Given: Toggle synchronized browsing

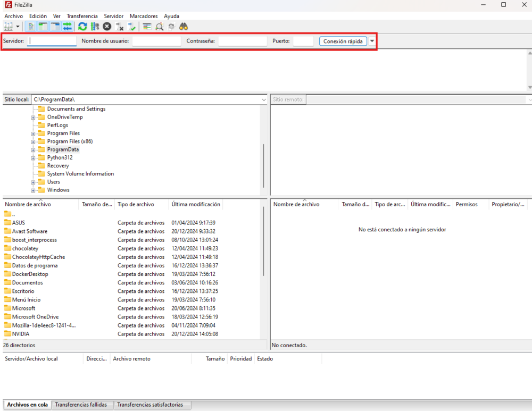Looking at the screenshot, I should pyautogui.click(x=171, y=27).
